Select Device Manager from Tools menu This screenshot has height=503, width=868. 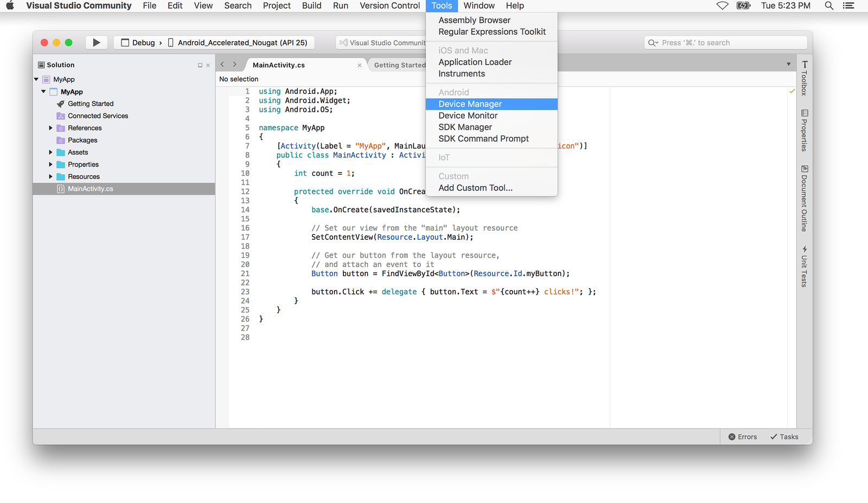pos(470,104)
